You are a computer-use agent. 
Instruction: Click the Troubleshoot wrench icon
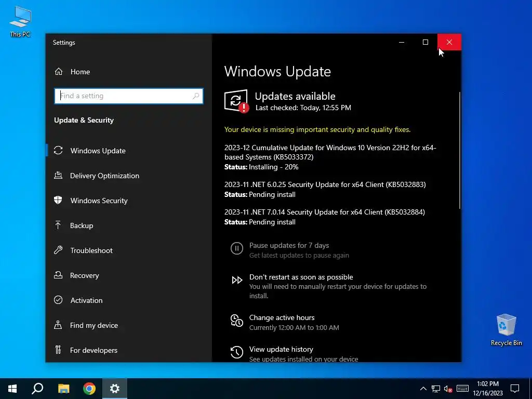click(x=58, y=250)
